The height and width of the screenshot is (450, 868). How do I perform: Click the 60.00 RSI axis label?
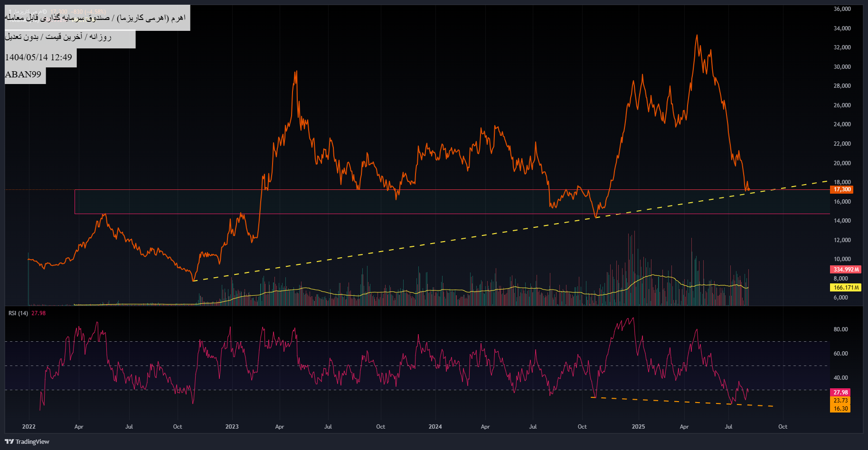841,354
